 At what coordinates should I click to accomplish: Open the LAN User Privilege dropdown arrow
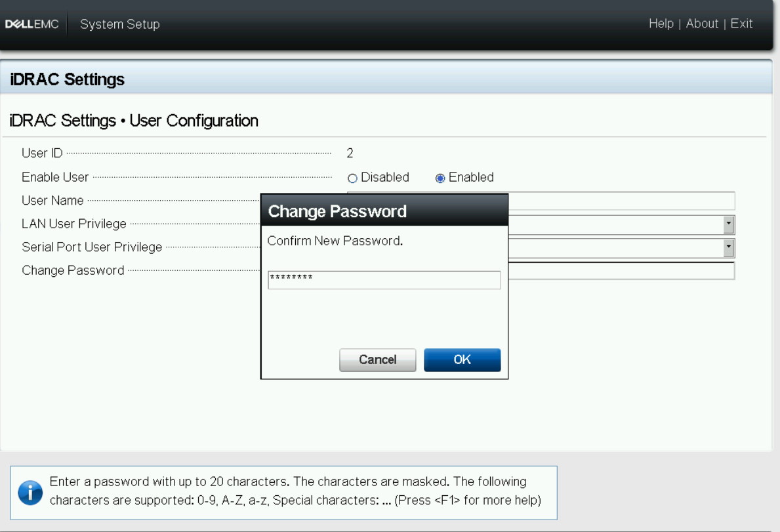pos(728,224)
